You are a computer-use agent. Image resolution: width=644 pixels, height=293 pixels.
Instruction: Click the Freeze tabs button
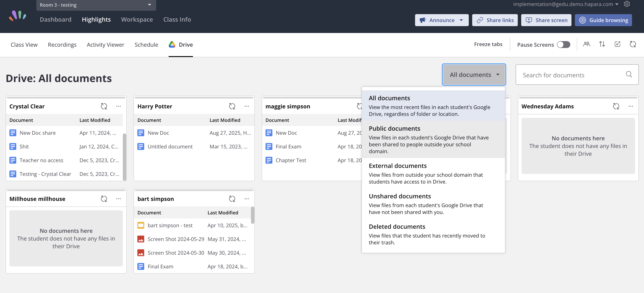coord(488,44)
